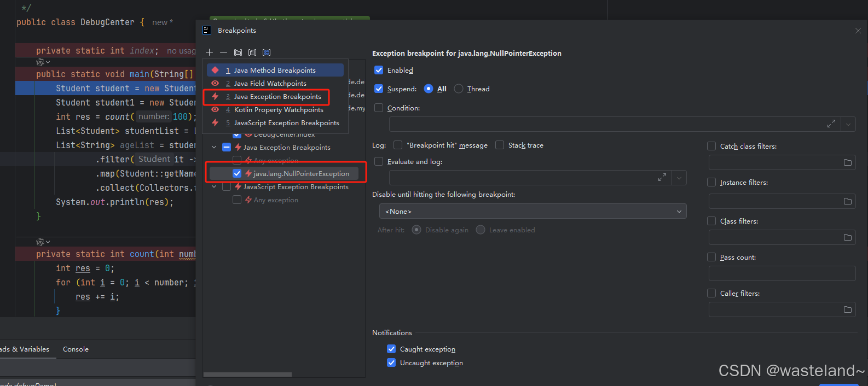Enable Pass count checkbox
Image resolution: width=868 pixels, height=386 pixels.
711,257
